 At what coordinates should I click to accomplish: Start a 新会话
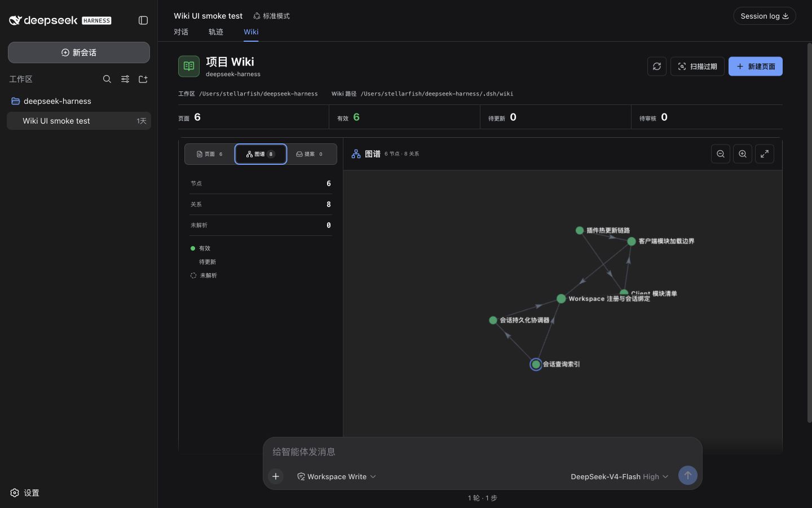click(79, 52)
